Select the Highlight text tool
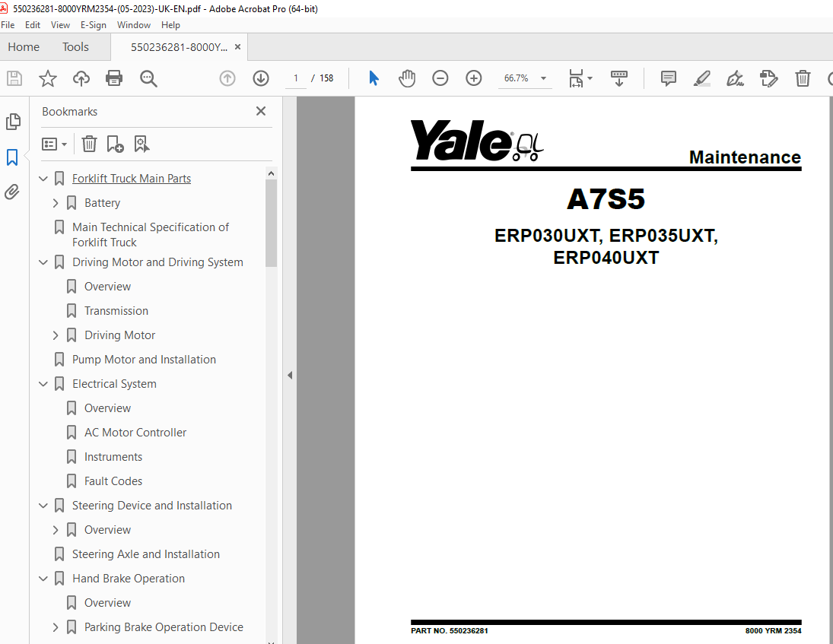Image resolution: width=833 pixels, height=644 pixels. pyautogui.click(x=702, y=78)
